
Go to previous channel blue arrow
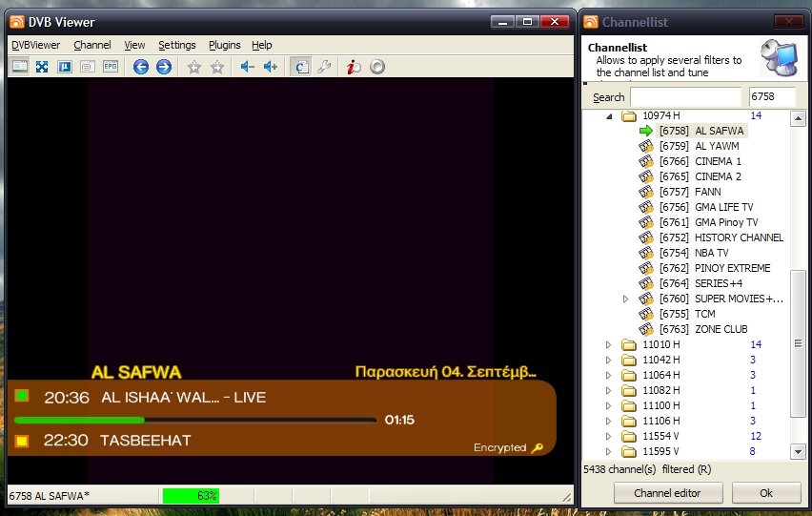[x=141, y=67]
